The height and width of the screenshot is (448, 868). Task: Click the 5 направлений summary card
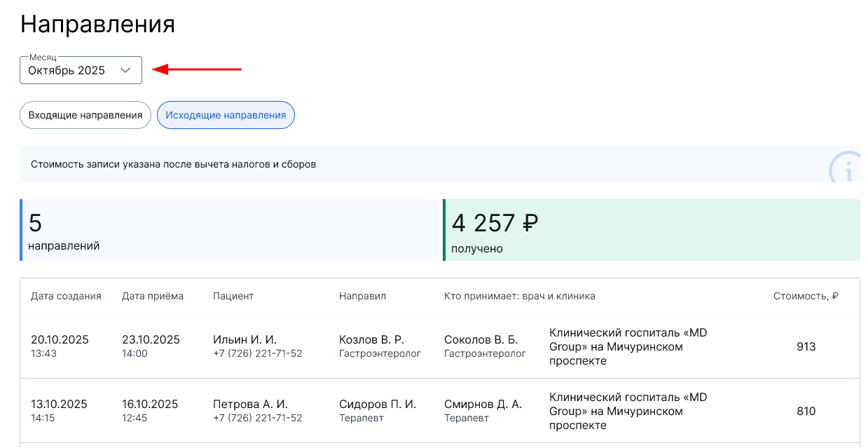point(228,230)
